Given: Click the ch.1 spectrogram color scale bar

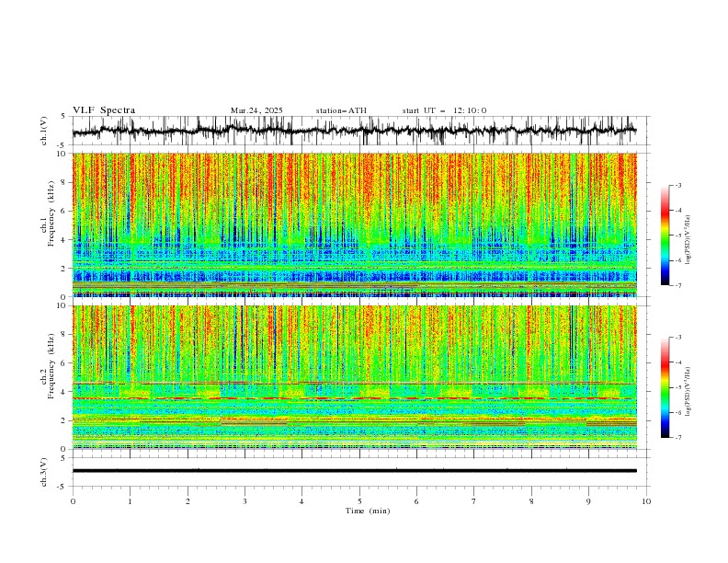Looking at the screenshot, I should click(x=665, y=236).
